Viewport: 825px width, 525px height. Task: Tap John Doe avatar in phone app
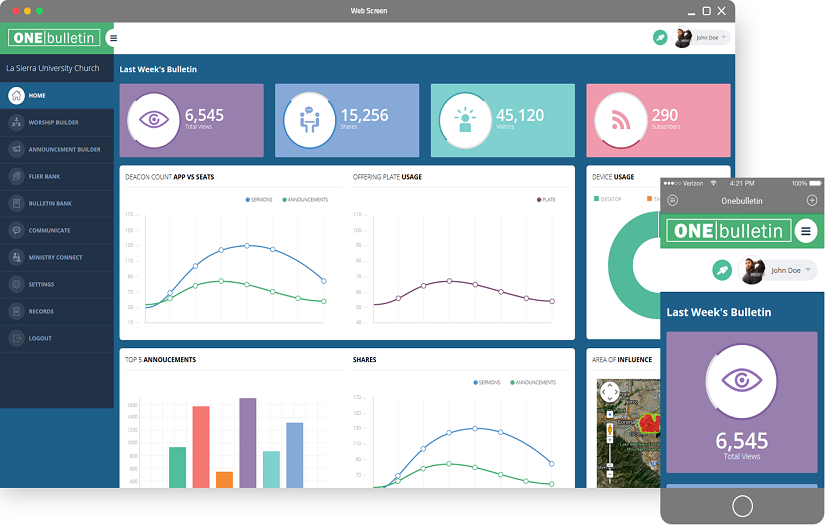pos(751,270)
